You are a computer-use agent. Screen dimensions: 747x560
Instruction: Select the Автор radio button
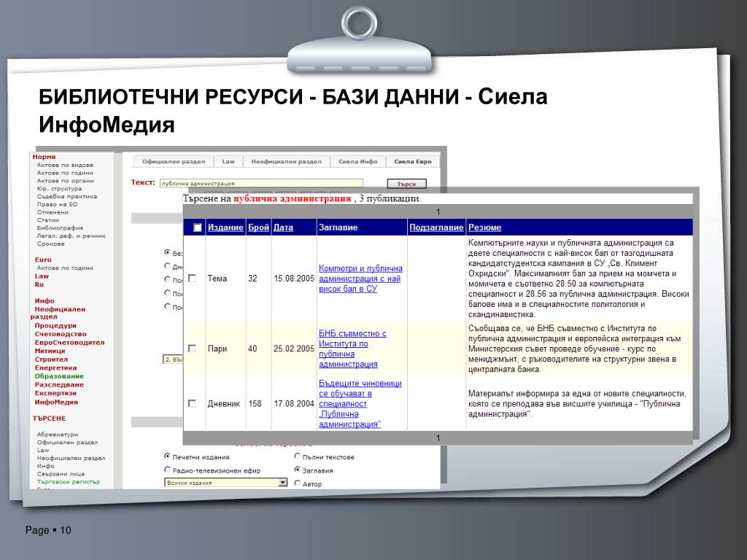[298, 483]
